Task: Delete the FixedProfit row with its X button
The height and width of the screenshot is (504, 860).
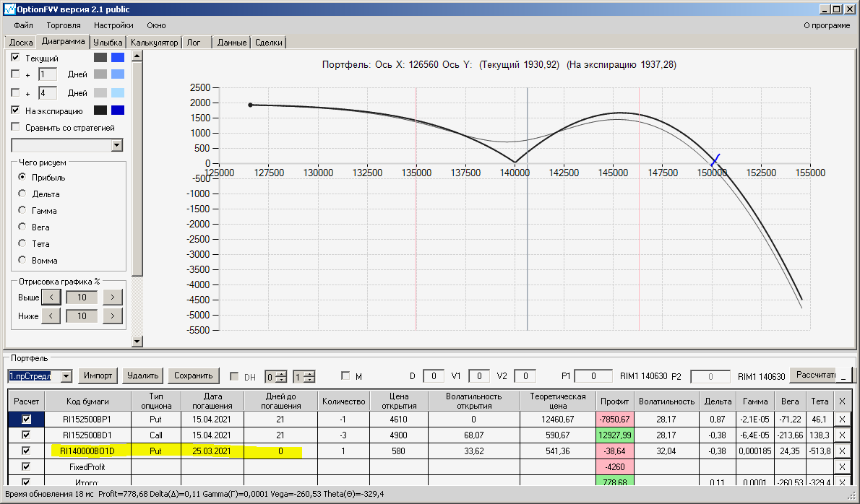Action: click(x=842, y=466)
